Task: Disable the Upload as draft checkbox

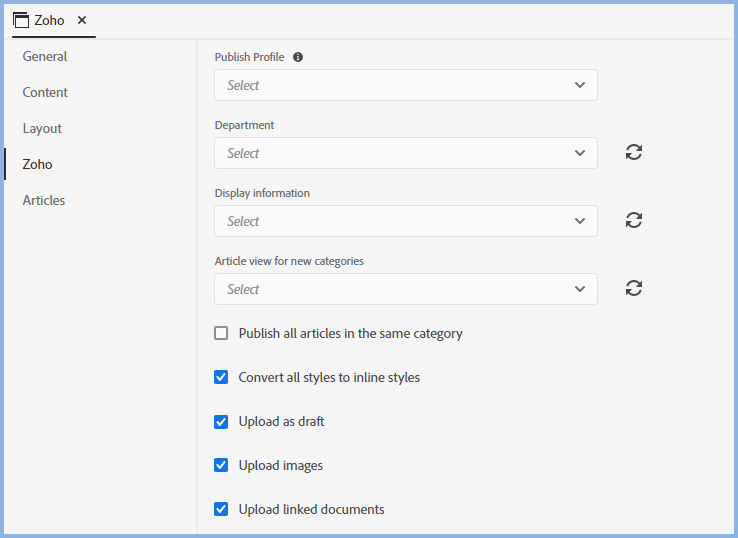Action: 221,421
